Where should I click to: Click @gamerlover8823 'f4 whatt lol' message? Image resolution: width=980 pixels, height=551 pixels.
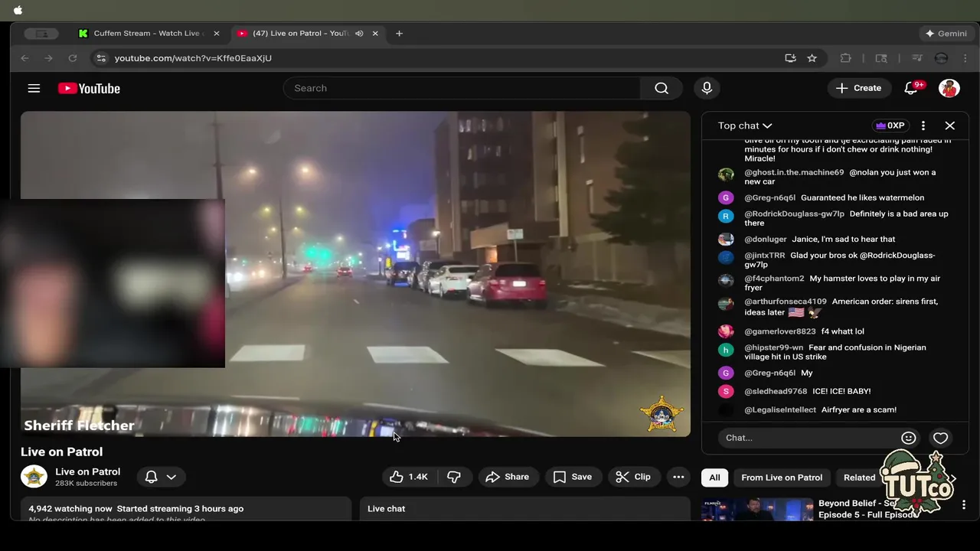click(x=835, y=331)
